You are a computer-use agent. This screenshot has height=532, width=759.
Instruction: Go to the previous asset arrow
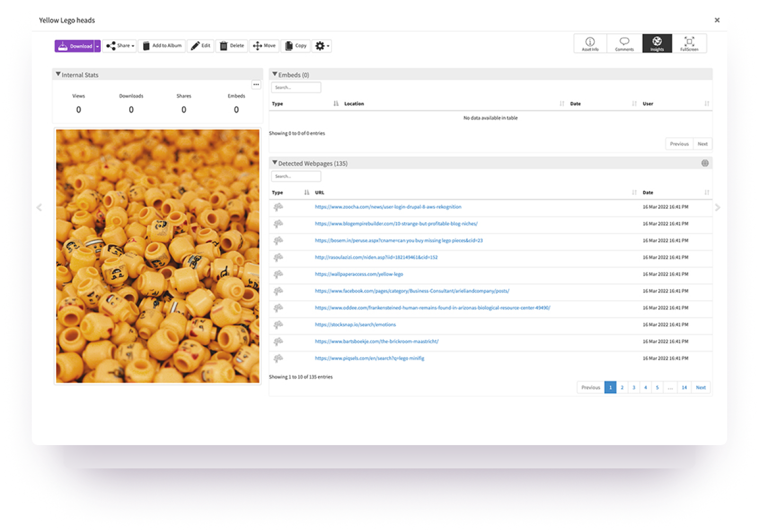[39, 208]
